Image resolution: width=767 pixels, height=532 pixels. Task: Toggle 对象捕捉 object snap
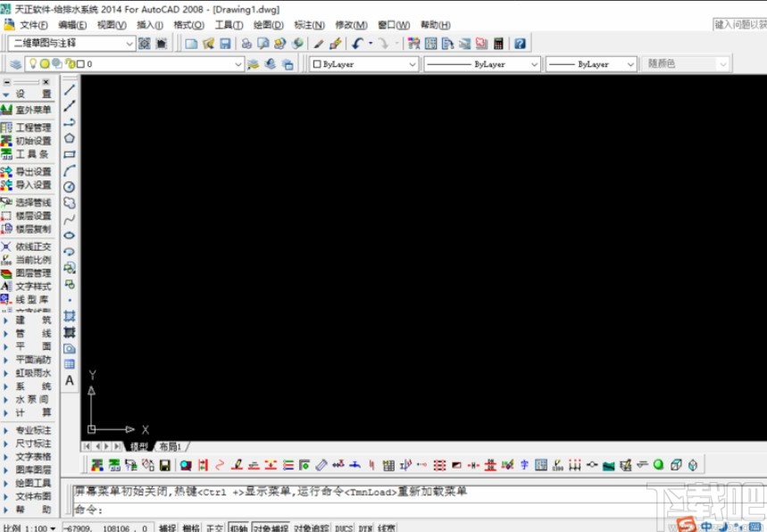pyautogui.click(x=271, y=528)
